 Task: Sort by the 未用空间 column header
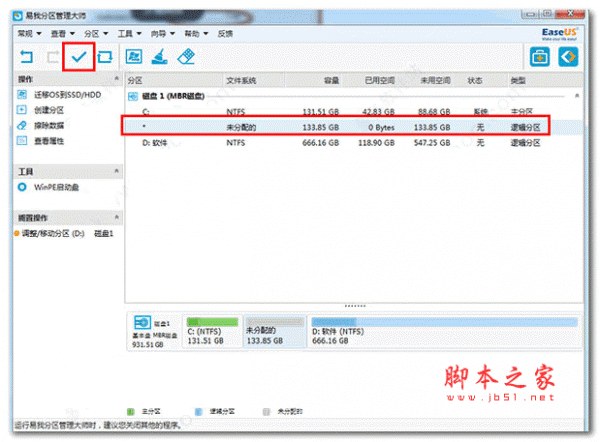pos(425,80)
